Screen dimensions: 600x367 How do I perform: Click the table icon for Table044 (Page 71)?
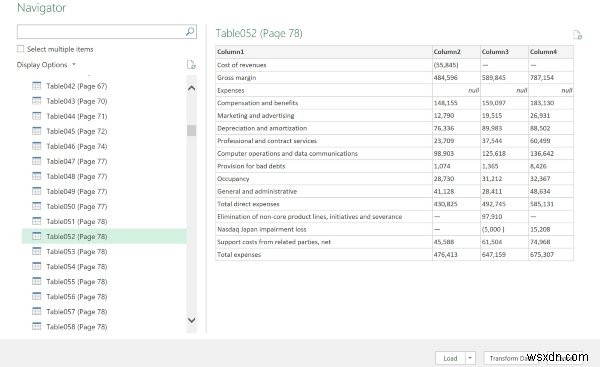(x=37, y=116)
